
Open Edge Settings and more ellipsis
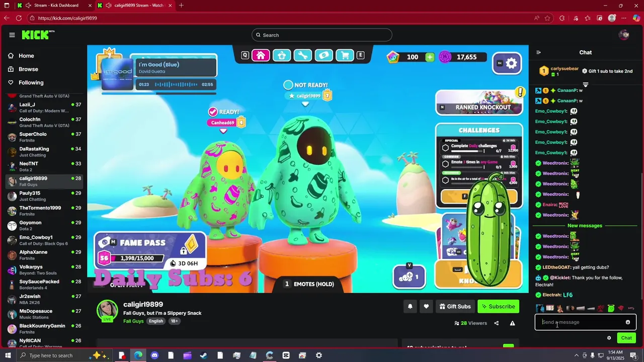624,18
